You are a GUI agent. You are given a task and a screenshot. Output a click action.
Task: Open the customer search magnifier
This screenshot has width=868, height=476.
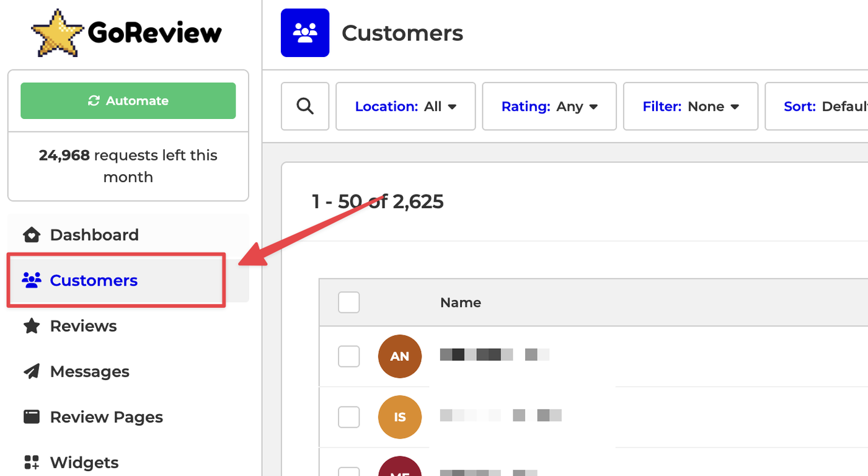tap(305, 107)
